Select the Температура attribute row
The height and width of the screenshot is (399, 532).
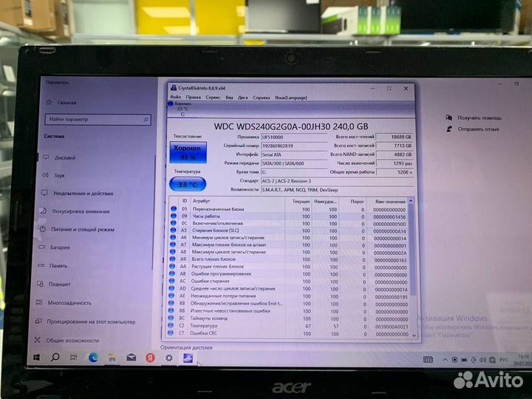pos(289,326)
